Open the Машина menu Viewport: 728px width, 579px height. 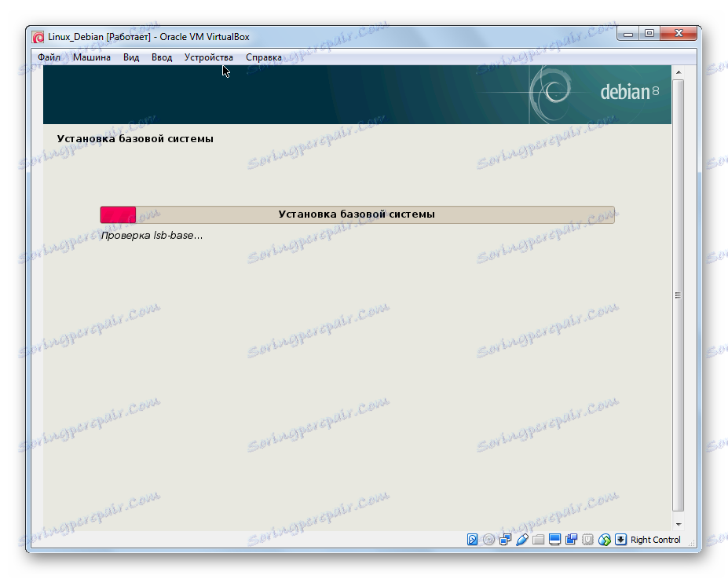coord(92,57)
